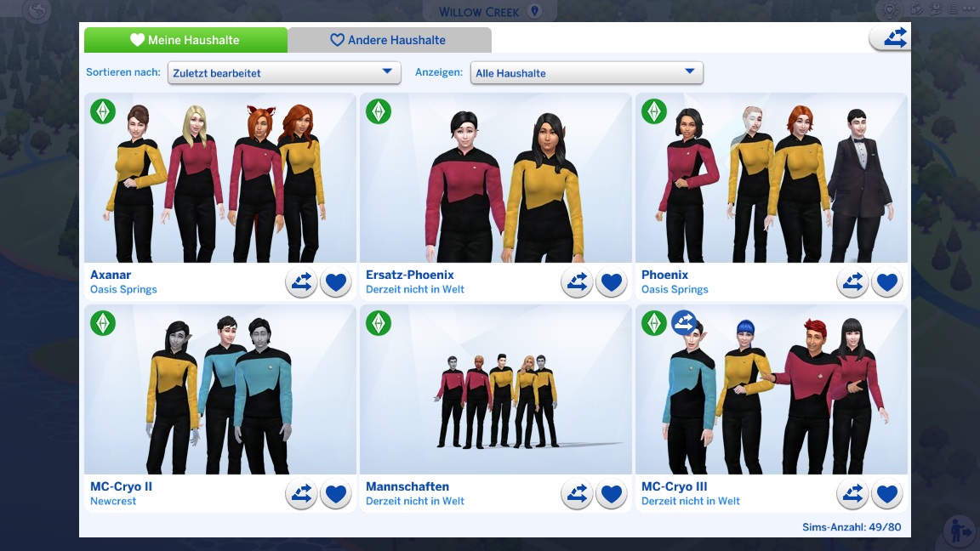Screen dimensions: 980x551
Task: Toggle the favorite heart for Ersatz-Phoenix
Action: (612, 282)
